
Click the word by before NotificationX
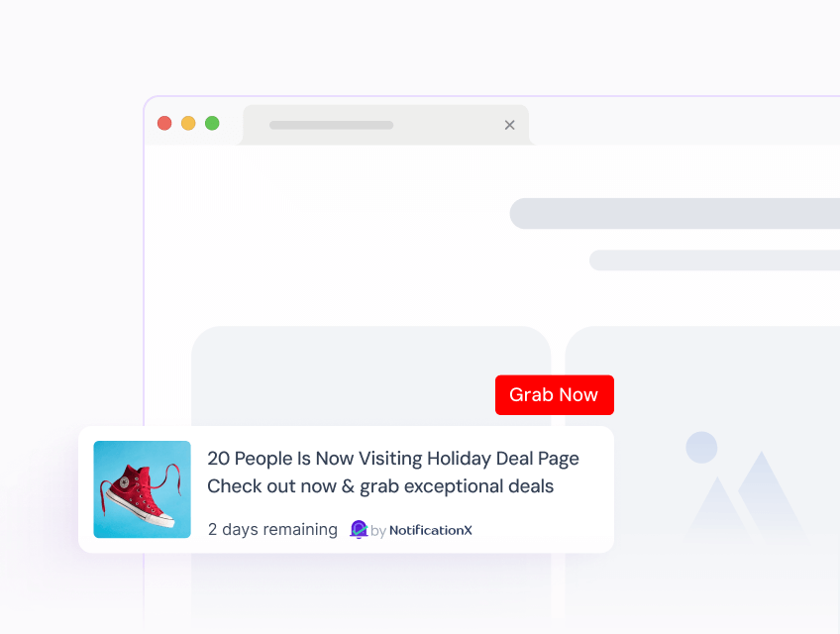click(x=378, y=531)
